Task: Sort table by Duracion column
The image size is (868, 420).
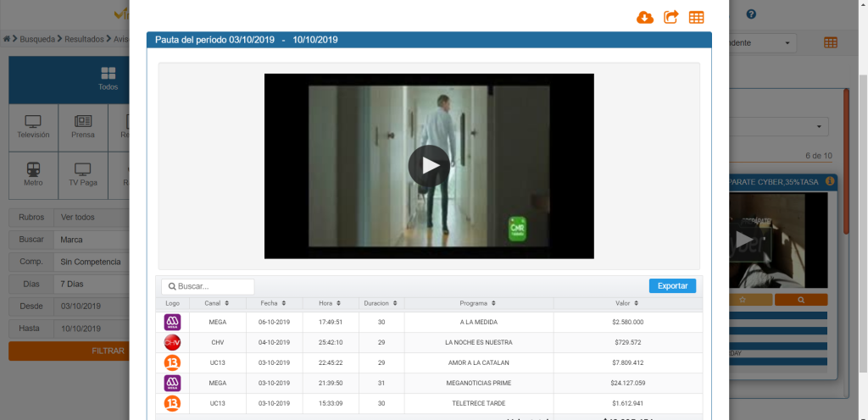Action: point(381,303)
